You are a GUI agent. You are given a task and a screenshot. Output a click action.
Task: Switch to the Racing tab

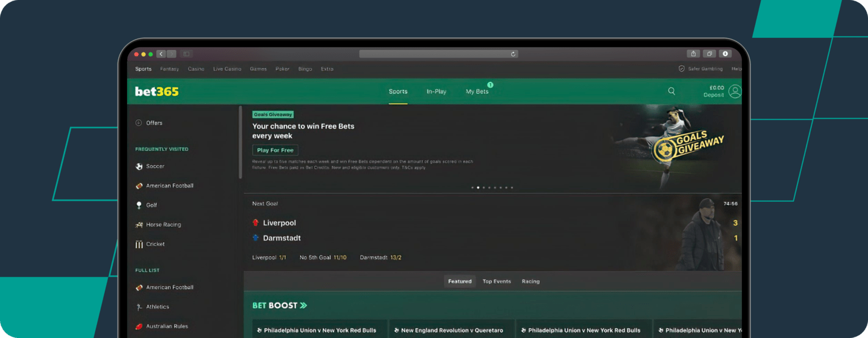point(530,281)
